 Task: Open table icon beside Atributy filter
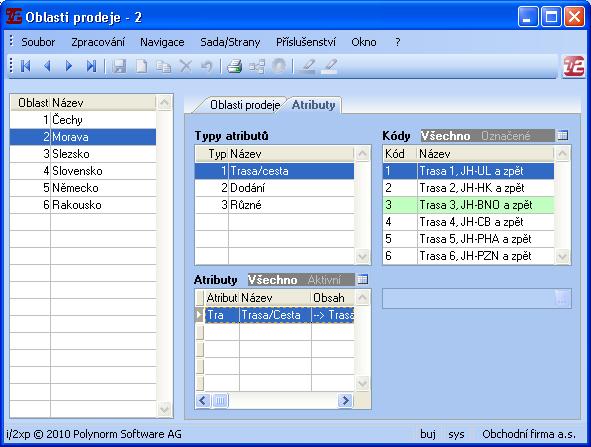click(362, 279)
